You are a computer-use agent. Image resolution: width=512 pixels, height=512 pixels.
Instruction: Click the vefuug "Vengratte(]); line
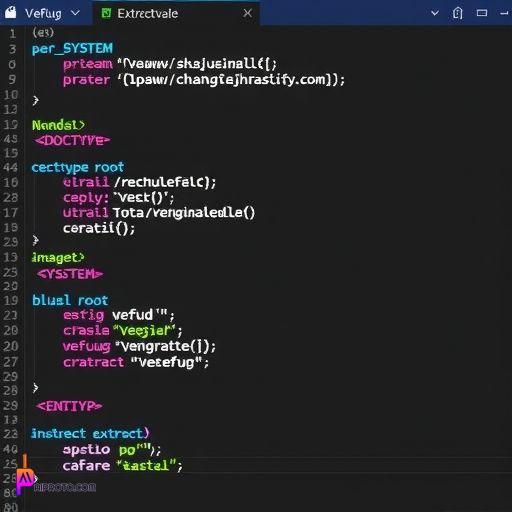click(x=139, y=346)
